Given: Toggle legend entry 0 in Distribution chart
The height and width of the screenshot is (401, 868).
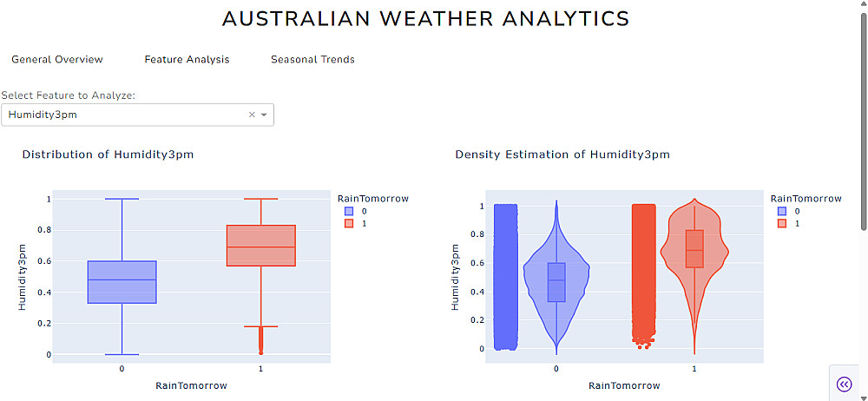Looking at the screenshot, I should click(x=356, y=211).
